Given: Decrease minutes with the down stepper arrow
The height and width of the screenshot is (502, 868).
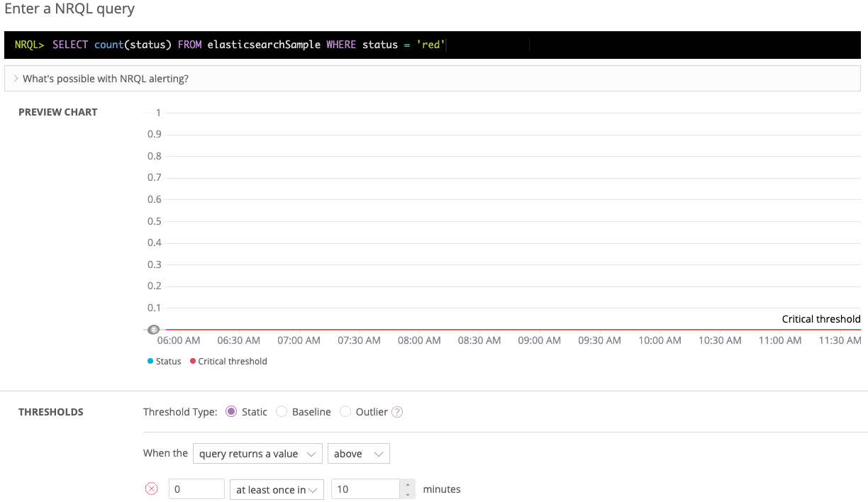Looking at the screenshot, I should [x=407, y=493].
